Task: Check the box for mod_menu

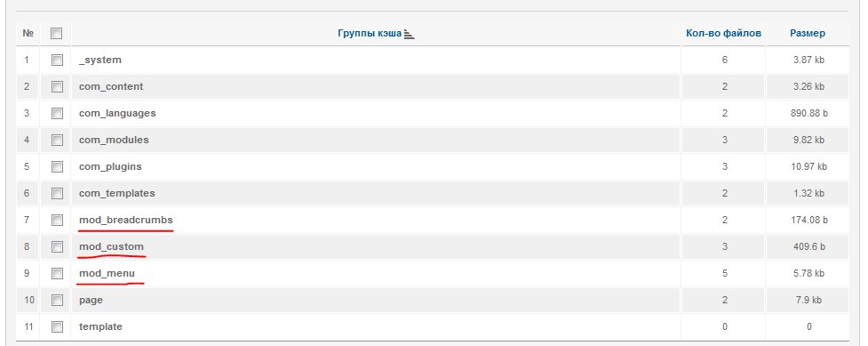Action: click(x=57, y=273)
